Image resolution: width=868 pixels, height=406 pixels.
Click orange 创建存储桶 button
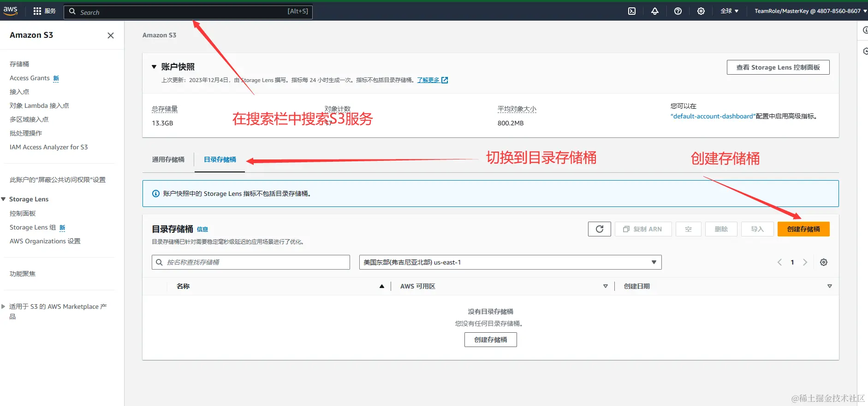(803, 229)
